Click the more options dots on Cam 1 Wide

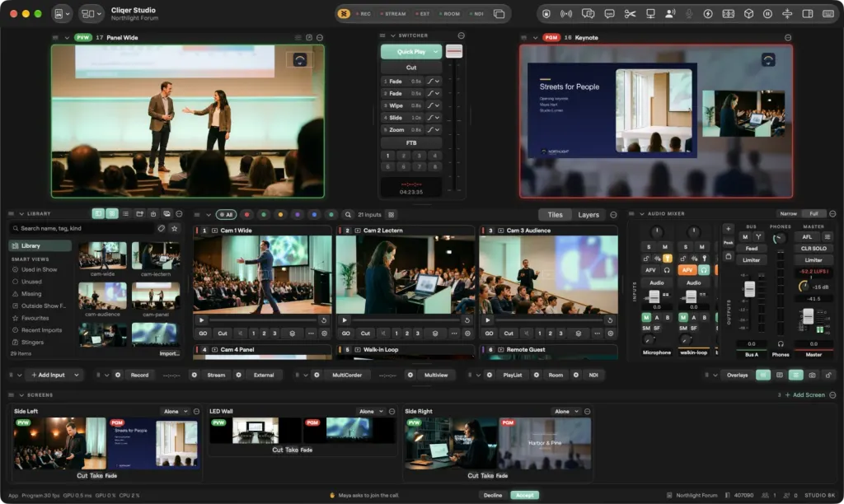coord(311,334)
